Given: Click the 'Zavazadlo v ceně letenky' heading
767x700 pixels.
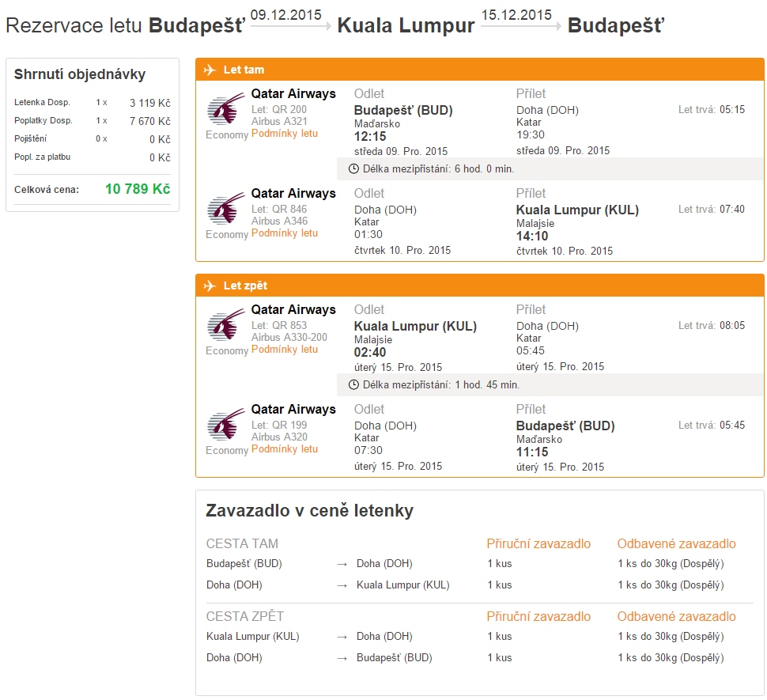Looking at the screenshot, I should point(310,511).
